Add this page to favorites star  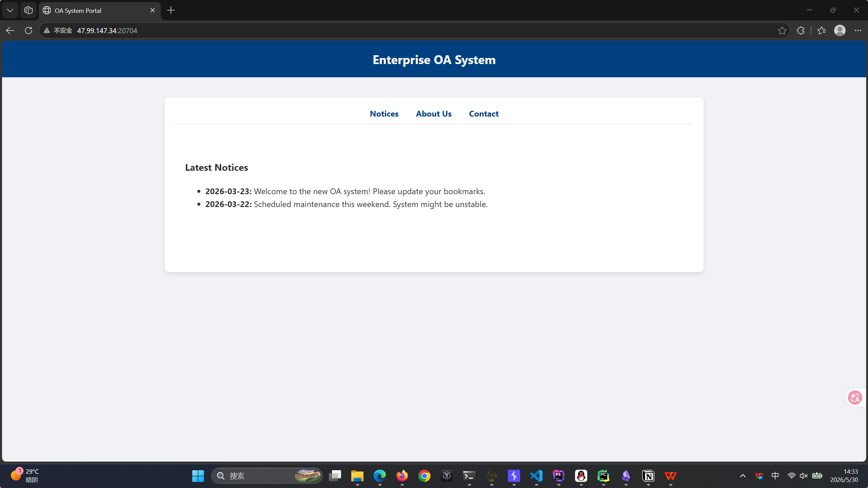click(782, 30)
